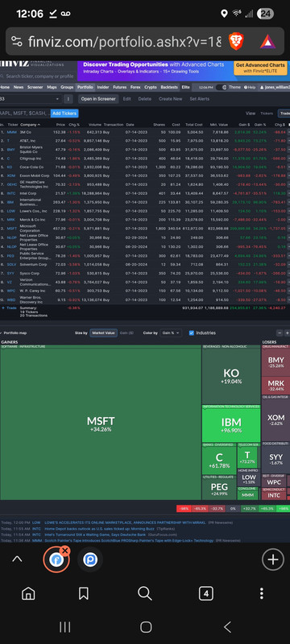Open the portfolio selector dropdown

[31, 99]
